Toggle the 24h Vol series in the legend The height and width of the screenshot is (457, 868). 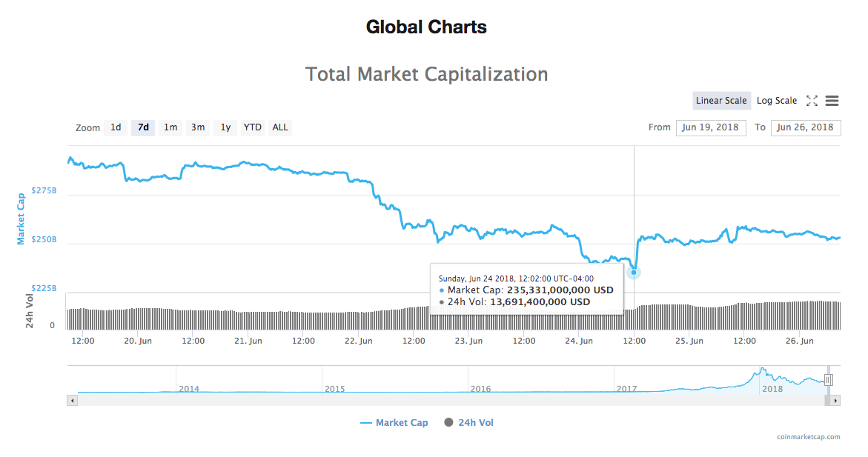(x=468, y=422)
